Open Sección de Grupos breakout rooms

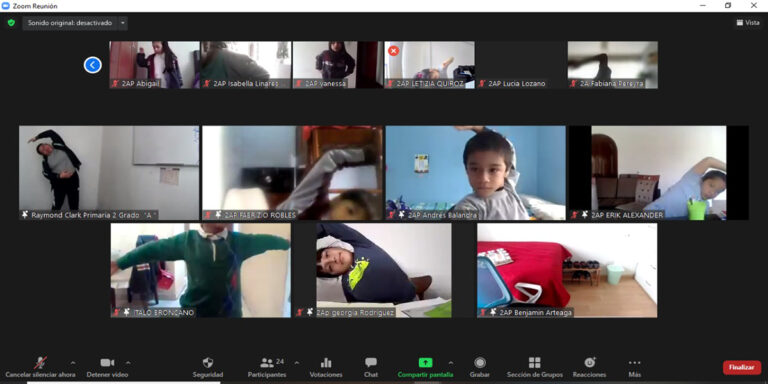(x=535, y=367)
